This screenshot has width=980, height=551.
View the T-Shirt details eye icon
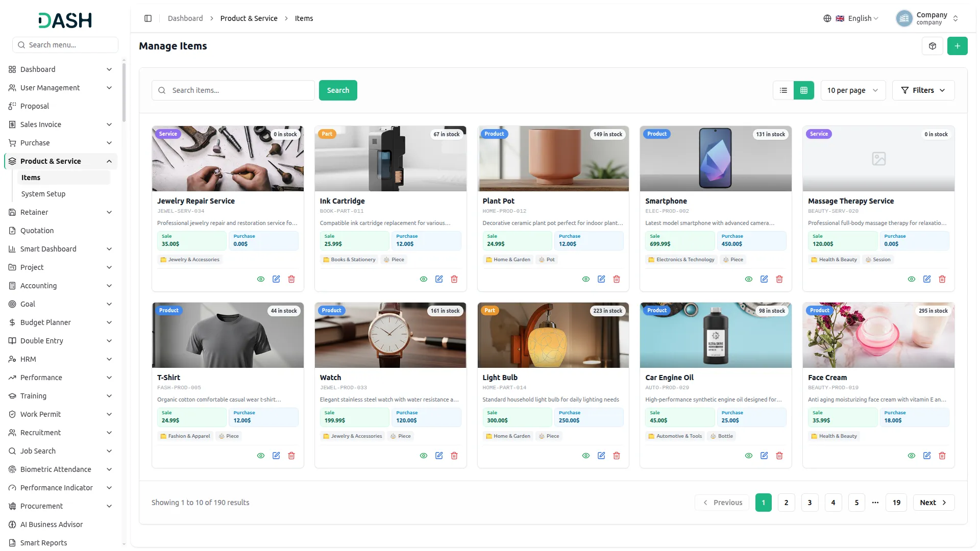[261, 456]
